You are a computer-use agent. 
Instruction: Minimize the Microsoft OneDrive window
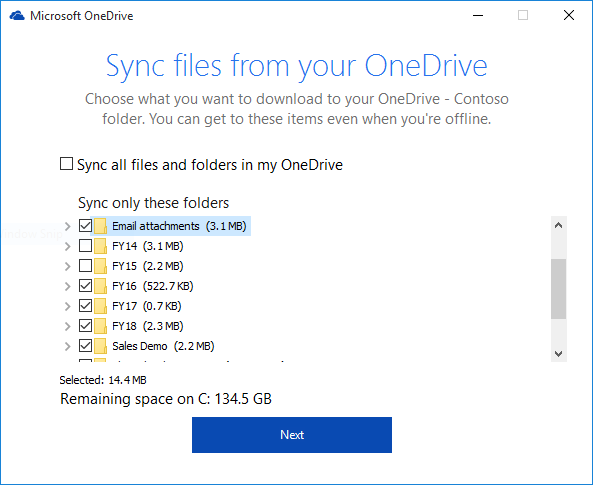point(478,16)
